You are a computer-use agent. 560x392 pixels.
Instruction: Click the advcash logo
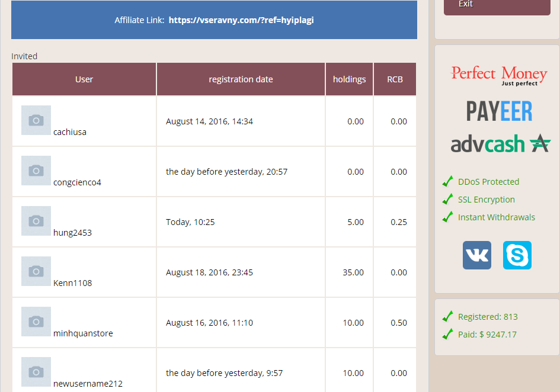(x=500, y=143)
